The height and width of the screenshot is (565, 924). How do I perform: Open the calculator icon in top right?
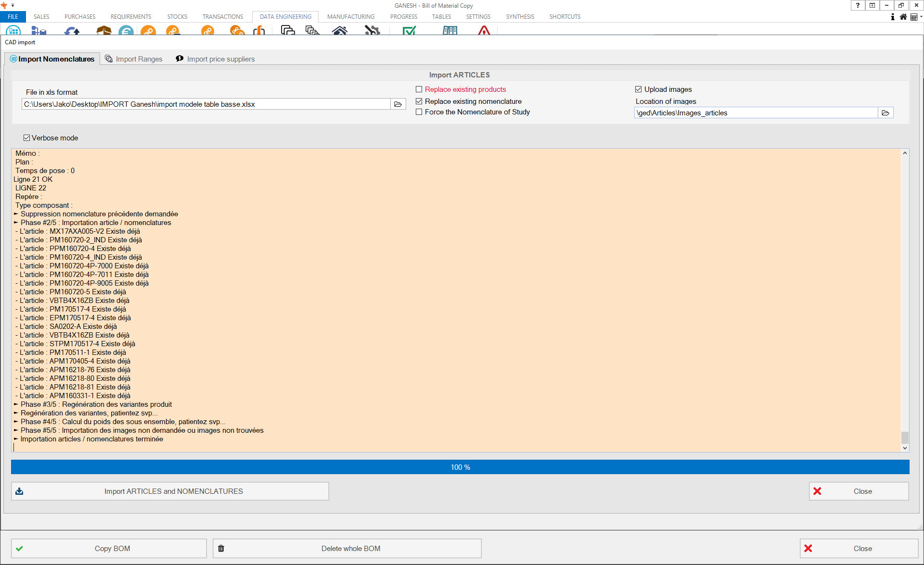(913, 17)
